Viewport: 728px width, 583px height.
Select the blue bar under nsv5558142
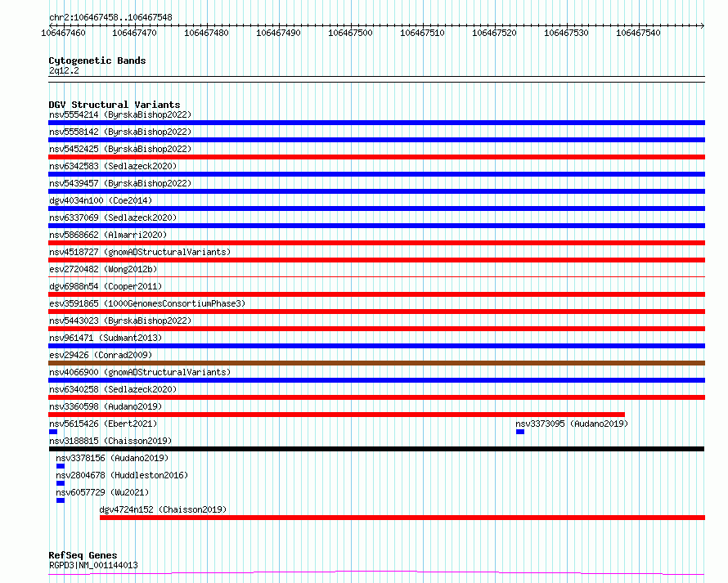click(376, 140)
